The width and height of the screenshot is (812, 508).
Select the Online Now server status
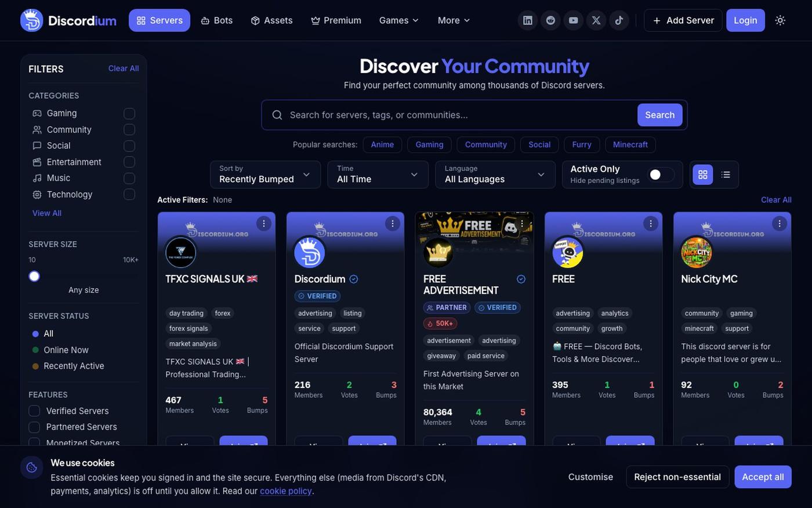coord(60,350)
